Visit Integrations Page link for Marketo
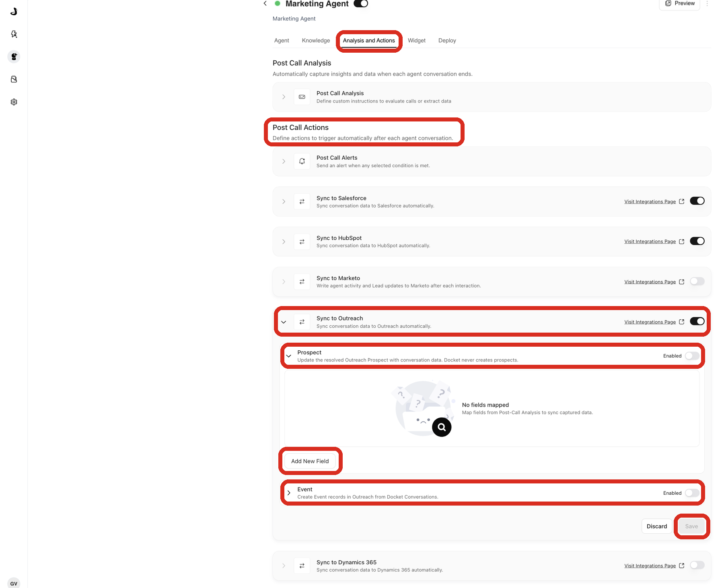724x588 pixels. coord(650,282)
